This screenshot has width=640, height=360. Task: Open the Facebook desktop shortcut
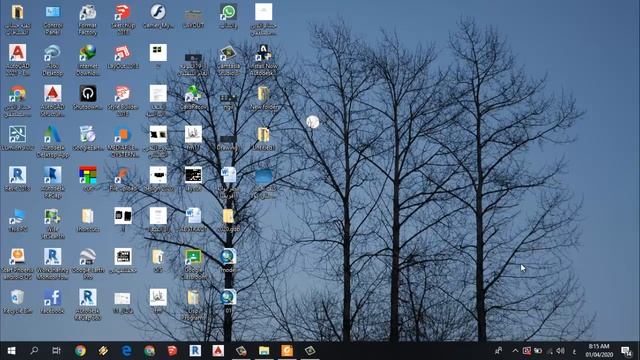coord(53,302)
